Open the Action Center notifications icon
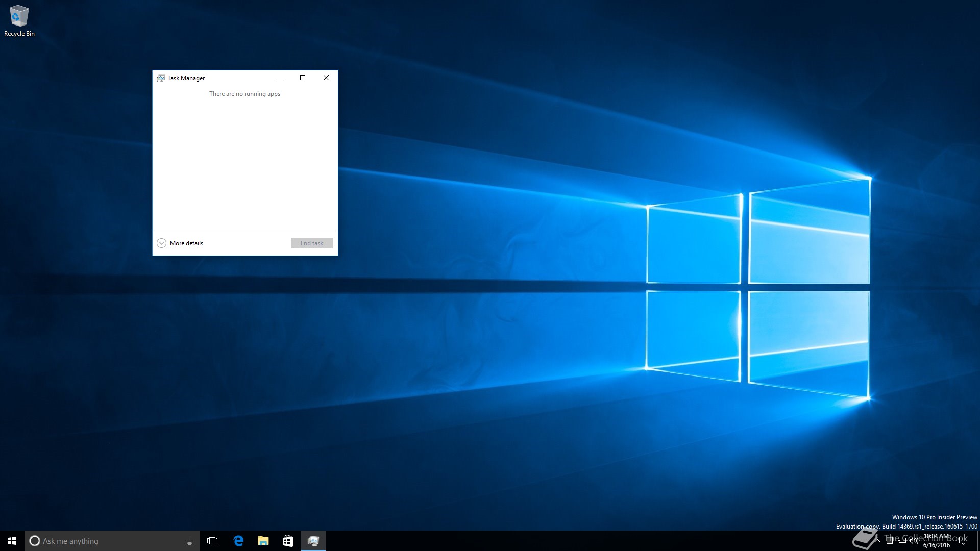 [963, 541]
